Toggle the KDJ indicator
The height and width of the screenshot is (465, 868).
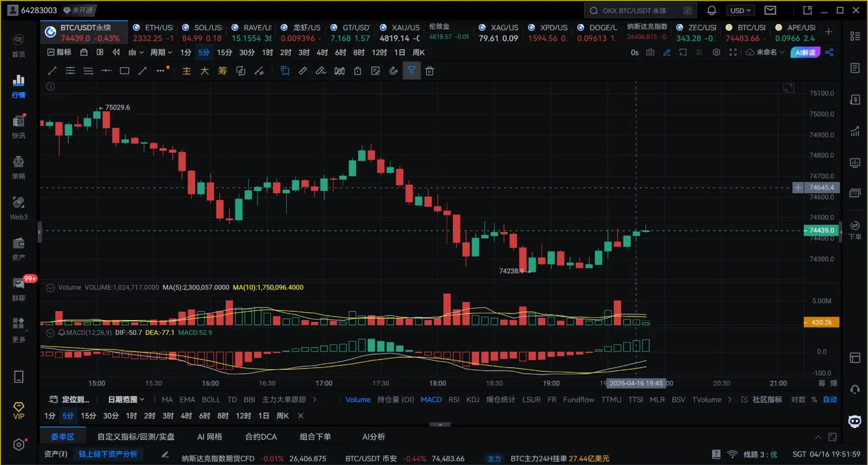click(x=473, y=399)
